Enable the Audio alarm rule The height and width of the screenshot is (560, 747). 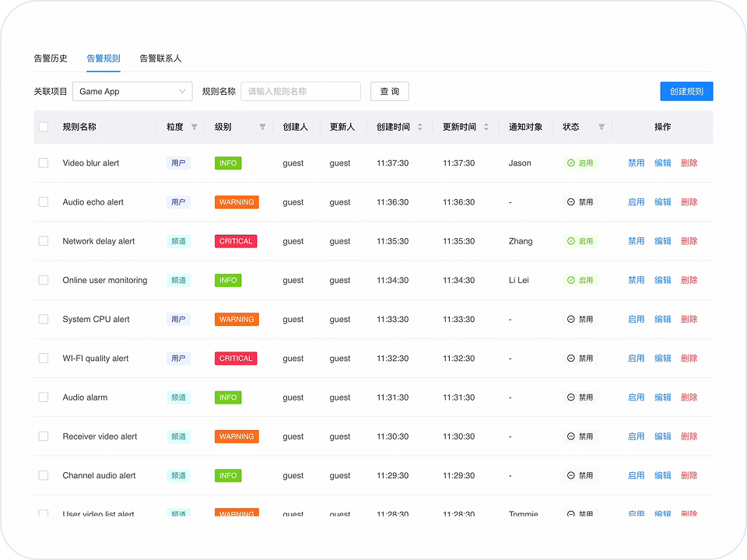(x=636, y=397)
